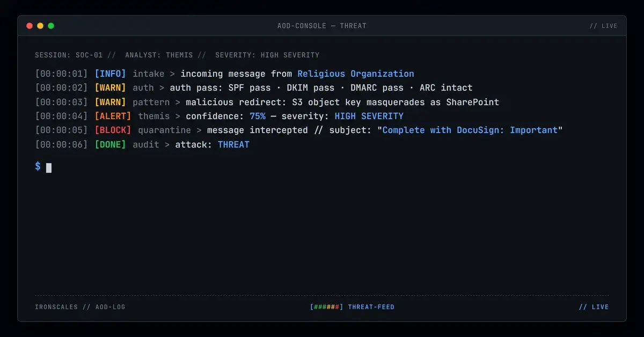Click the 75% confidence value
Screen dimensions: 644x337
coord(258,116)
